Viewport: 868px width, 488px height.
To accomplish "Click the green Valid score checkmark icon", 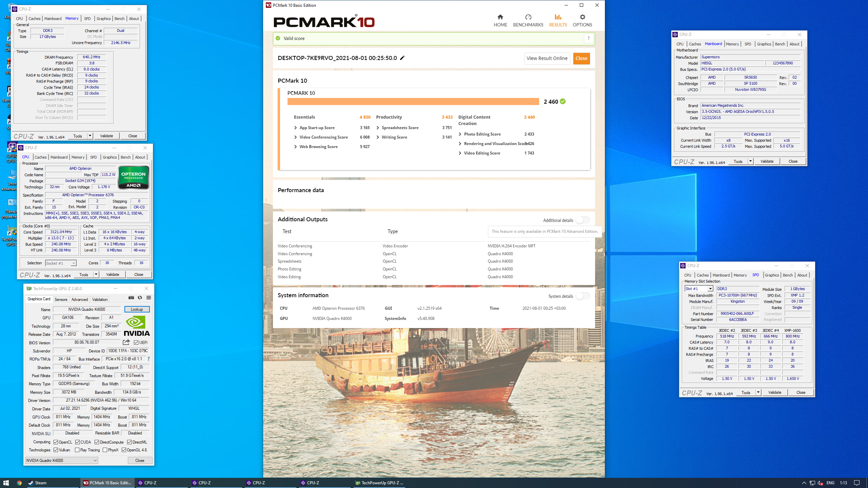I will (278, 38).
